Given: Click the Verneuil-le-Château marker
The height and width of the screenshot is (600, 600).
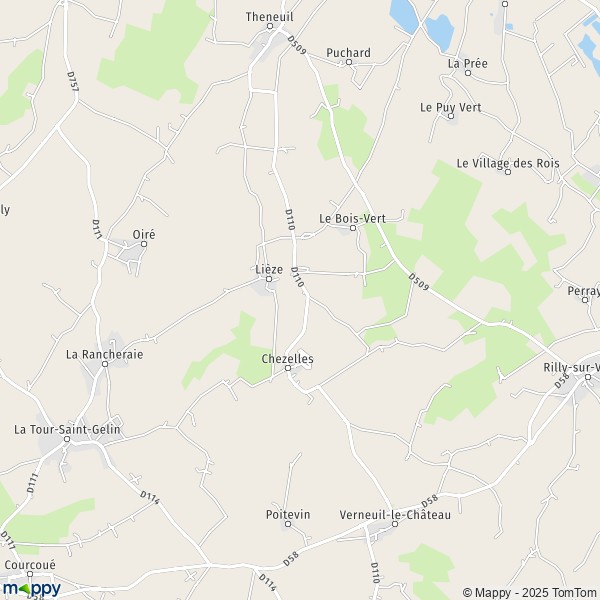Looking at the screenshot, I should pos(395,524).
